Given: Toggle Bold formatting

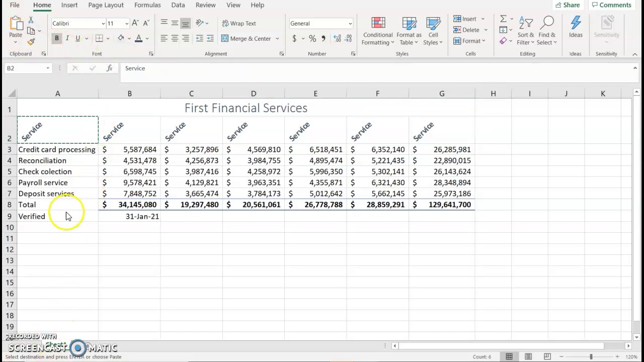Looking at the screenshot, I should coord(56,38).
